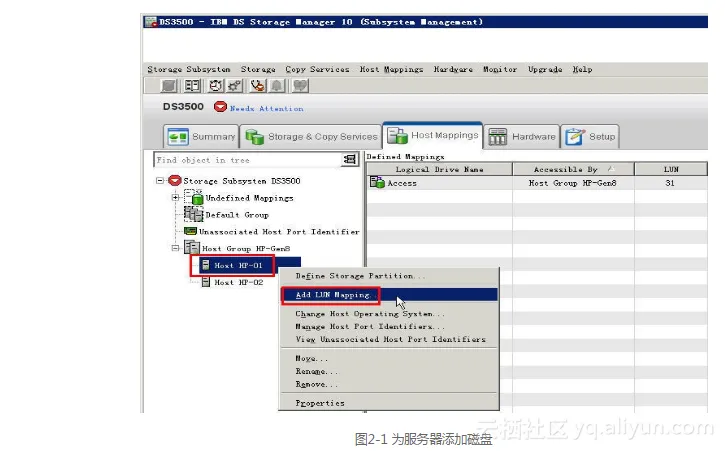Click the find button beside the search field
The width and height of the screenshot is (725, 451).
349,160
